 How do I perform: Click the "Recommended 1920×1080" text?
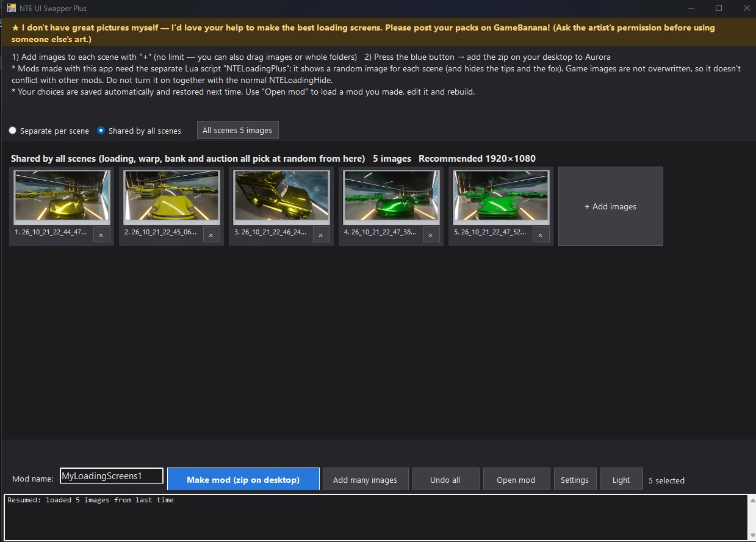(477, 159)
